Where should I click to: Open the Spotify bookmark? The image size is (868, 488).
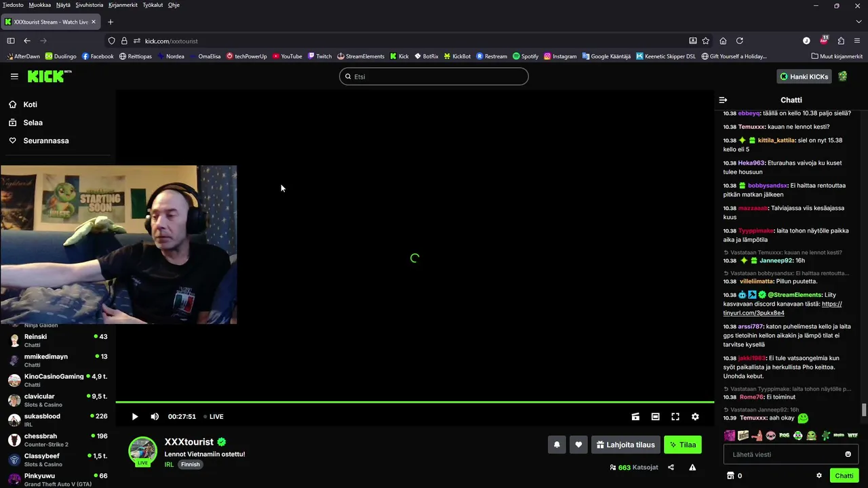tap(526, 56)
